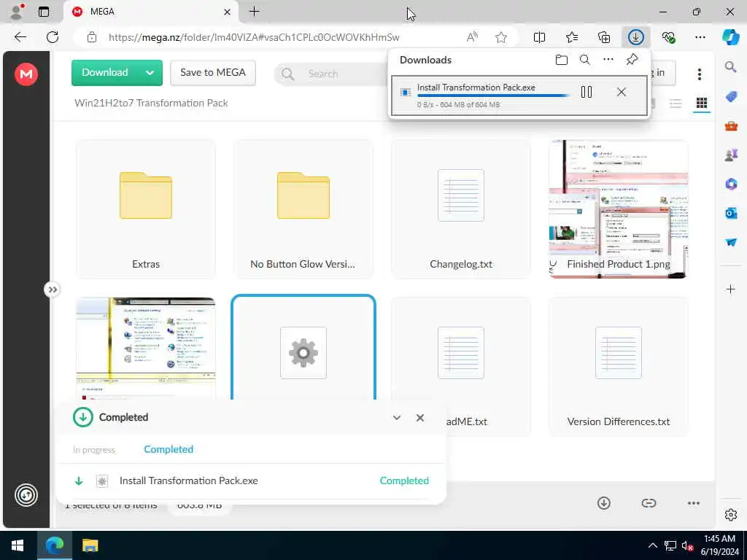Add page to favorites star
747x560 pixels.
point(500,37)
